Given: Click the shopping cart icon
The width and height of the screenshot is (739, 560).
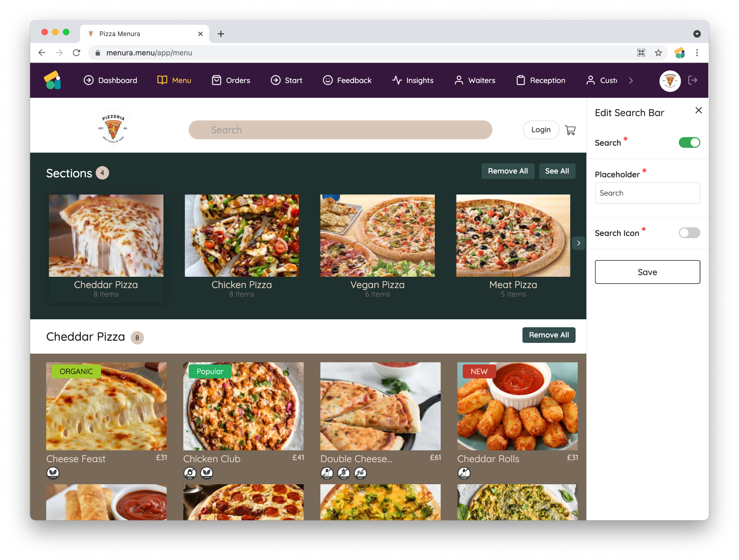Looking at the screenshot, I should [x=570, y=130].
